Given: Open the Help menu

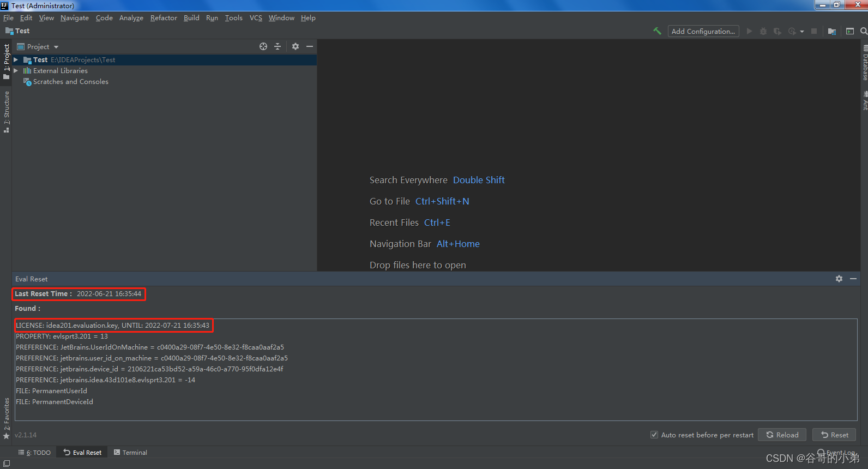Looking at the screenshot, I should (308, 18).
